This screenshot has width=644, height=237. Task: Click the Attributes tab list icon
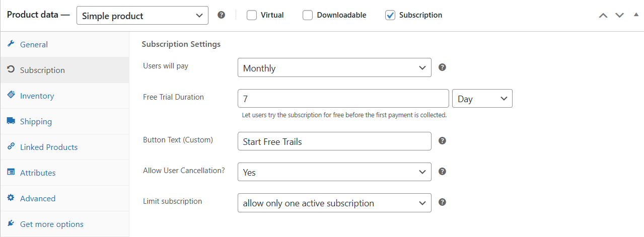pos(11,172)
